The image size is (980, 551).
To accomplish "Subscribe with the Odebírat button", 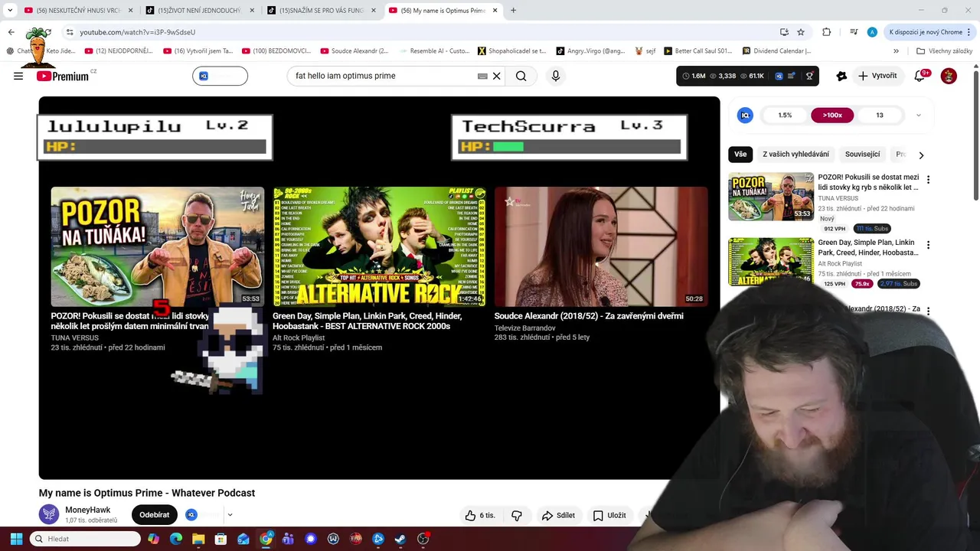I will pyautogui.click(x=154, y=515).
